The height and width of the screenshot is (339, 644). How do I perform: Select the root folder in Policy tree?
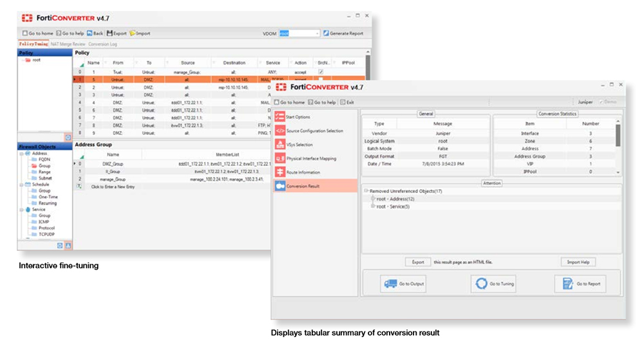tap(33, 60)
